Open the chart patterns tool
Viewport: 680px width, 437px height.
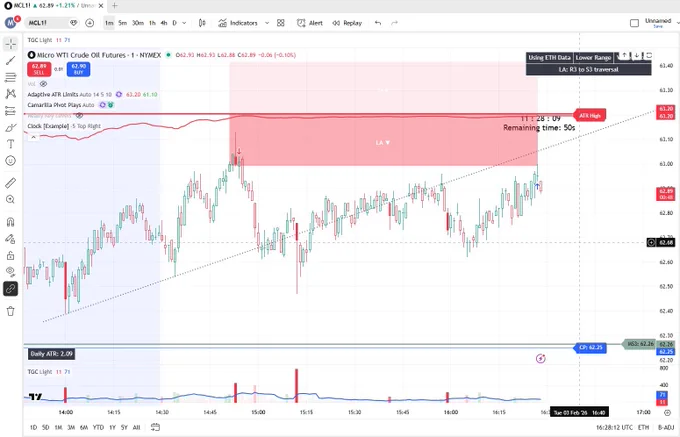(x=11, y=94)
